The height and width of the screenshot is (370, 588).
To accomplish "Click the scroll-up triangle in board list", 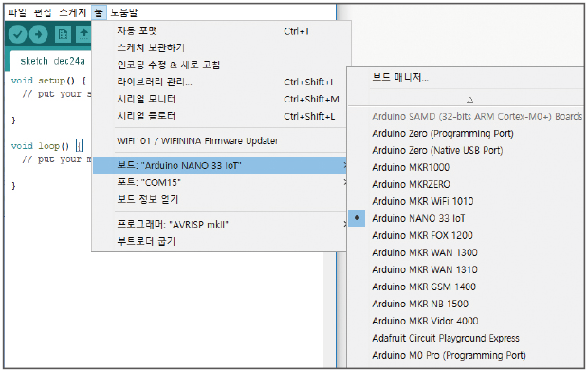I will tap(469, 101).
